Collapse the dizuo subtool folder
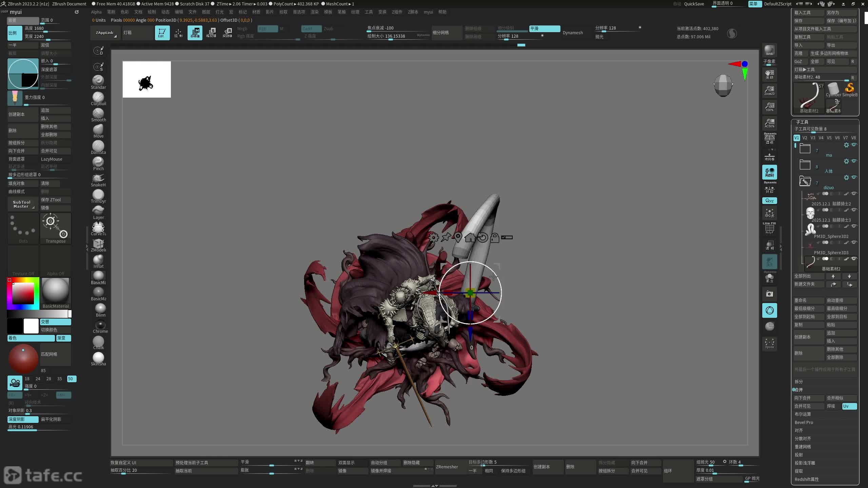Image resolution: width=868 pixels, height=488 pixels. click(805, 181)
